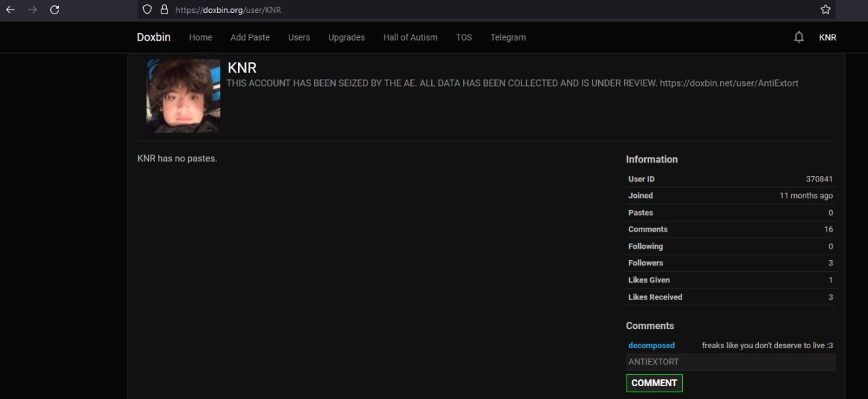Screen dimensions: 868x399
Task: Open the Users page
Action: tap(299, 37)
